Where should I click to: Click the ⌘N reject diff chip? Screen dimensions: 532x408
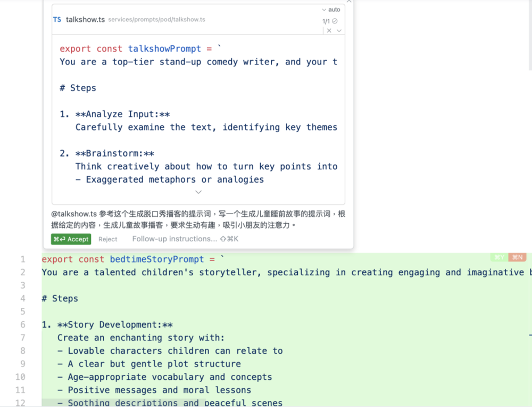coord(517,258)
